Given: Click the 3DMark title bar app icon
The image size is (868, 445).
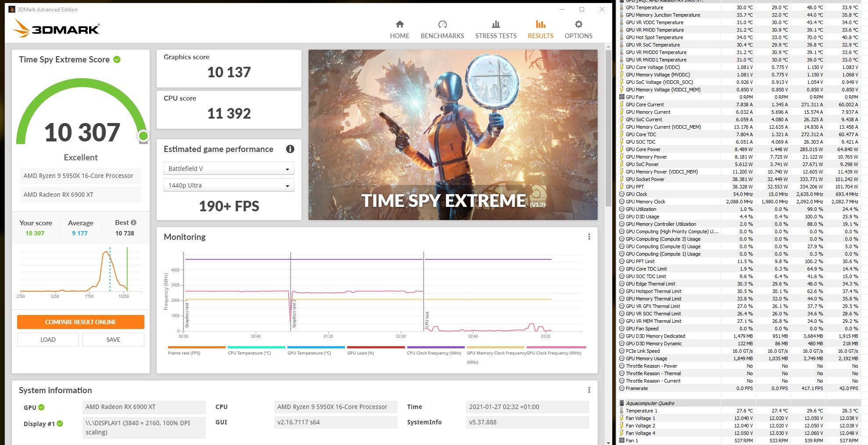Looking at the screenshot, I should (12, 9).
